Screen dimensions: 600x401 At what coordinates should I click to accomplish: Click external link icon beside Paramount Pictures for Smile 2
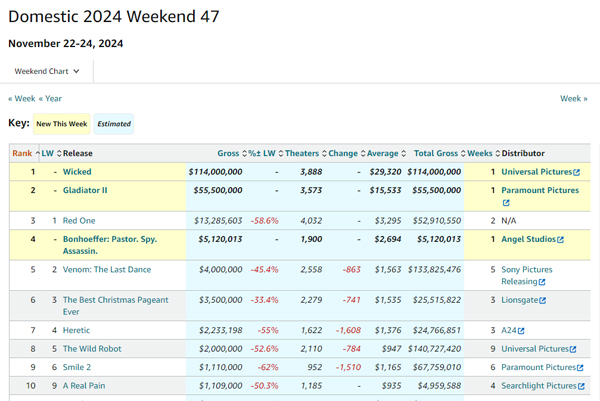click(x=580, y=368)
